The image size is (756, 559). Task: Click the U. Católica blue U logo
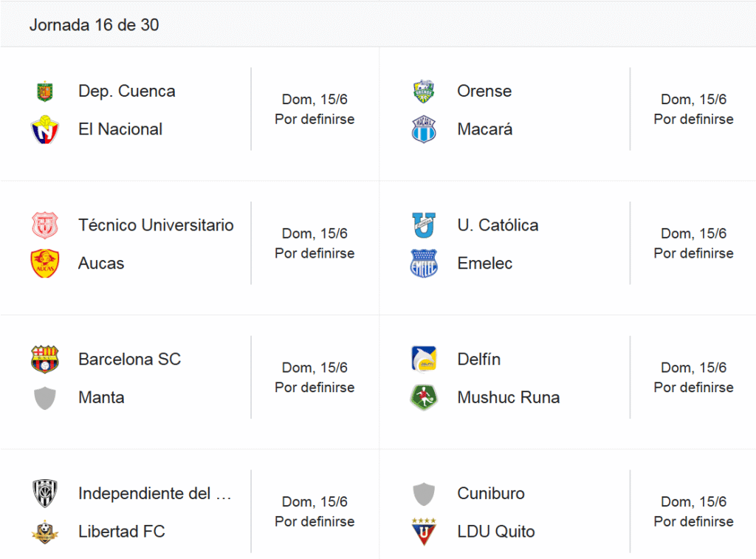(424, 225)
